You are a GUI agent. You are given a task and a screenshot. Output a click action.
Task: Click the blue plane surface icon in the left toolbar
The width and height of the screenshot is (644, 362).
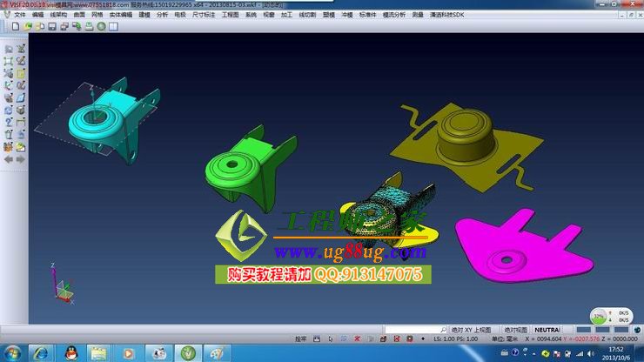[x=21, y=97]
